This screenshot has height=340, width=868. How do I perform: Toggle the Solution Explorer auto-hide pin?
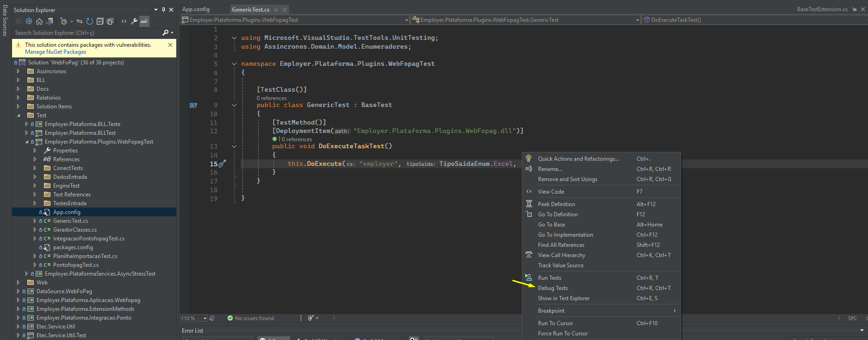coord(163,10)
